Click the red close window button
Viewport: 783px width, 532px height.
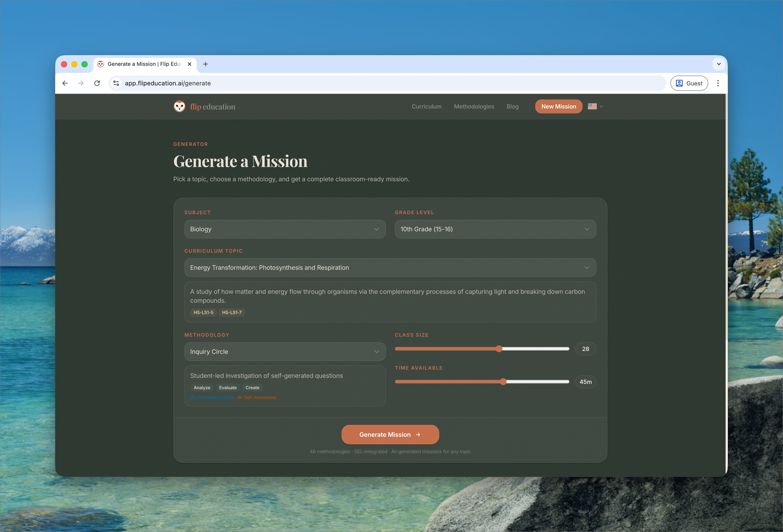64,64
